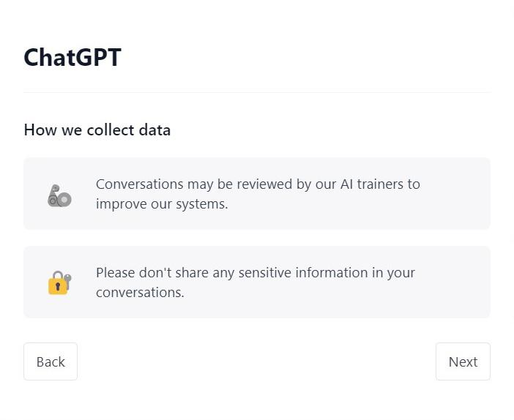Viewport: 514px width, 420px height.
Task: Click the word "reviewed" in first notice
Action: (x=264, y=184)
